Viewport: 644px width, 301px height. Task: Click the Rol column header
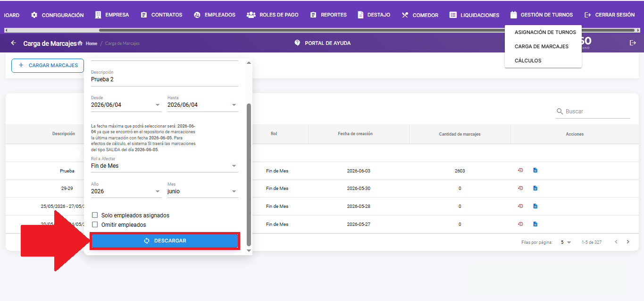[274, 134]
